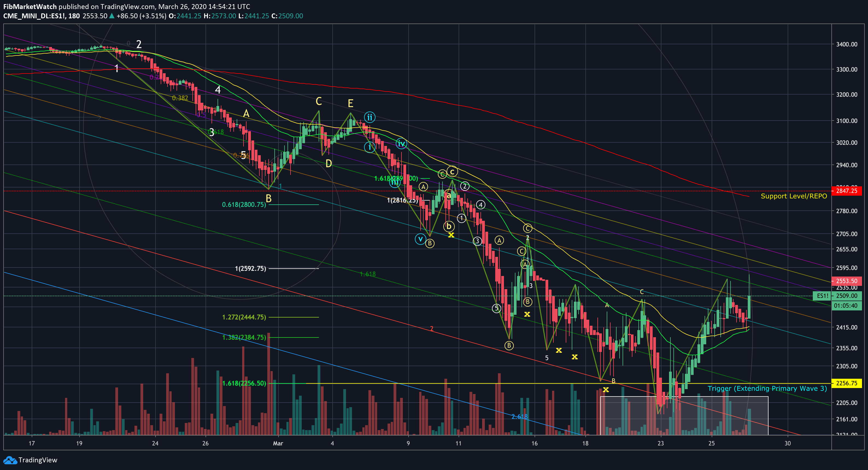Click the '2705.00' price axis label
Screen dimensions: 868x470
[x=847, y=234]
